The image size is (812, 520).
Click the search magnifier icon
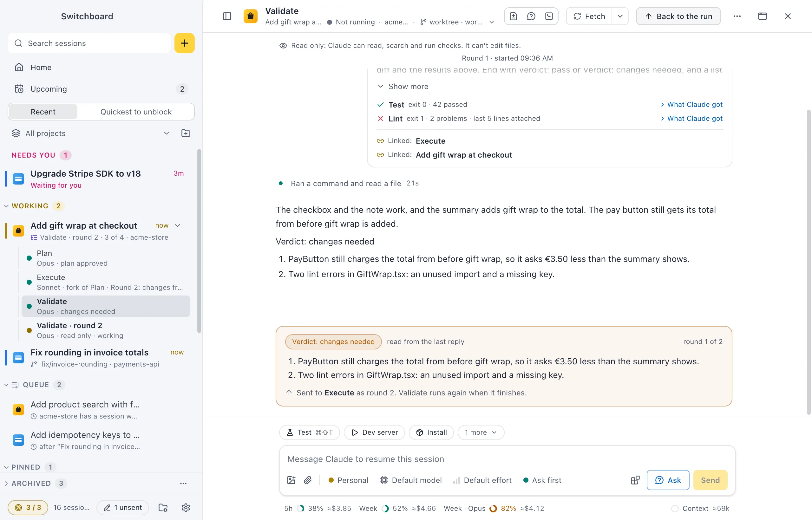point(19,43)
